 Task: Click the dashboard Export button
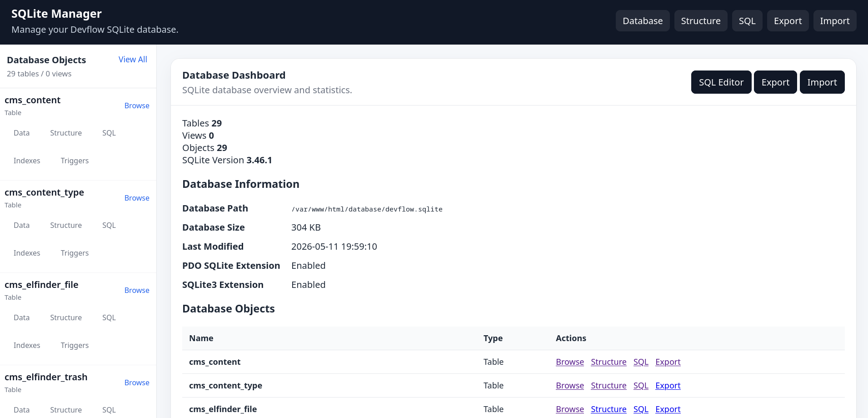[775, 82]
